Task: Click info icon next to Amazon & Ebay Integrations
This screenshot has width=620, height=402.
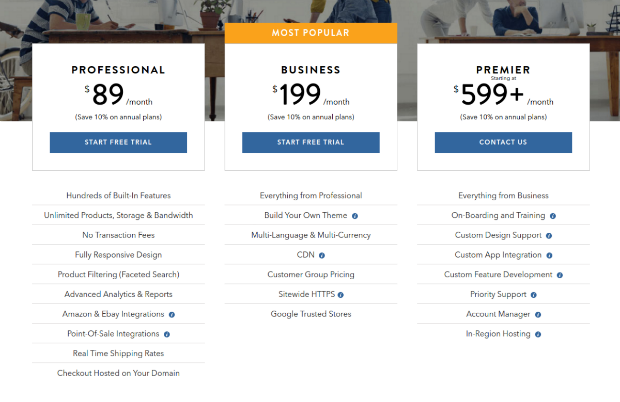Action: [172, 315]
